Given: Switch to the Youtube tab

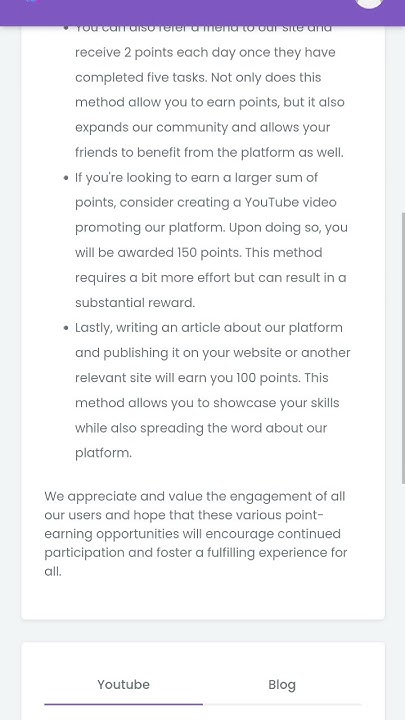Looking at the screenshot, I should pos(124,685).
